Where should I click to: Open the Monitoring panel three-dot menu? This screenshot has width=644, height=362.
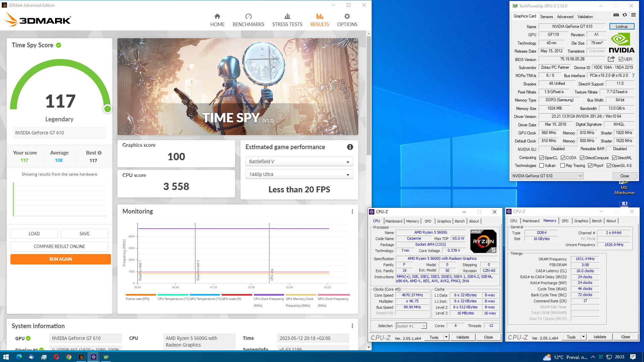(x=352, y=212)
